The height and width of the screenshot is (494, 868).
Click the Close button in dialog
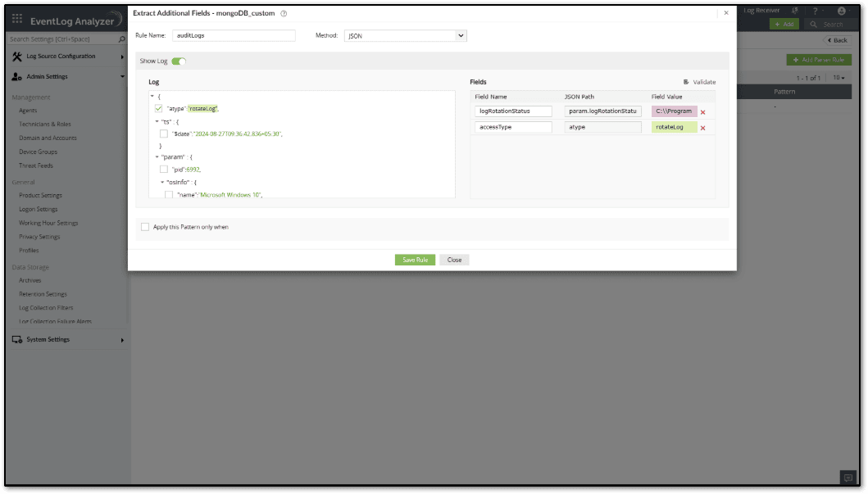click(454, 260)
